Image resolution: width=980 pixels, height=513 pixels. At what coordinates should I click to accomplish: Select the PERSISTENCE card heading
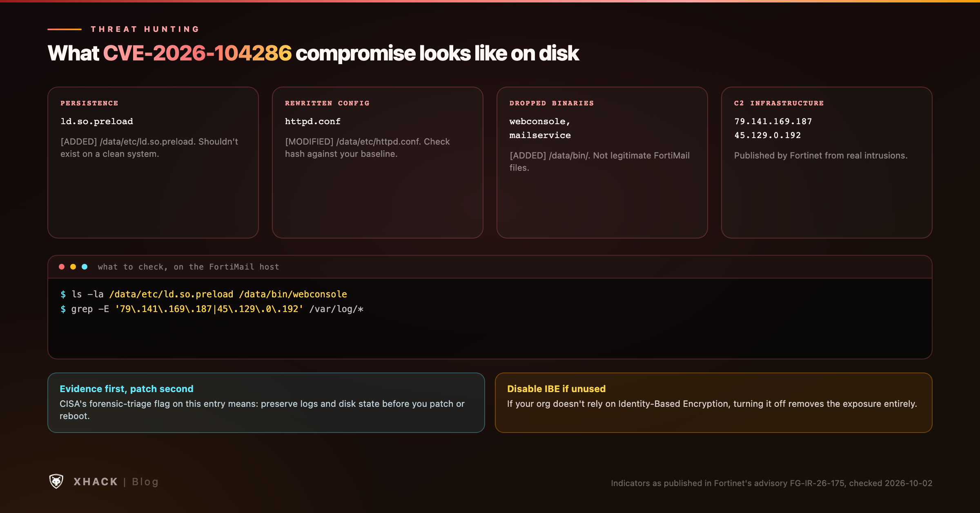89,103
